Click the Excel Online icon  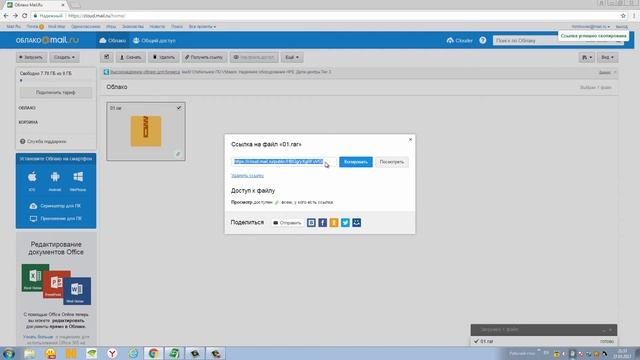[32, 277]
